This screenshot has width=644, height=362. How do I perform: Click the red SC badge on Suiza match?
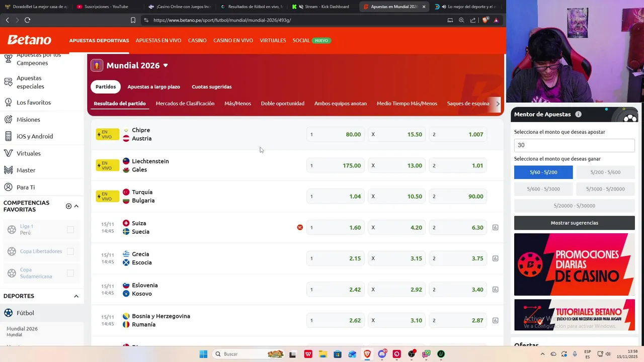(300, 227)
